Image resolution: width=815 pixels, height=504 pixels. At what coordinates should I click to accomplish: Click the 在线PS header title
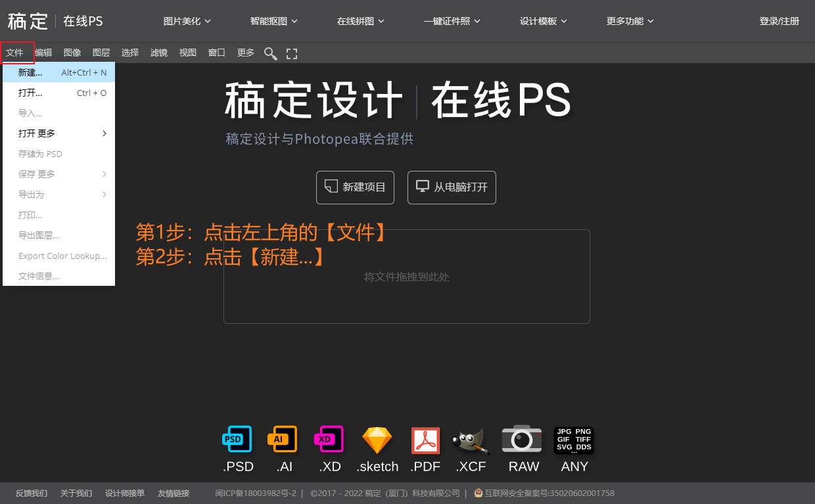[83, 21]
